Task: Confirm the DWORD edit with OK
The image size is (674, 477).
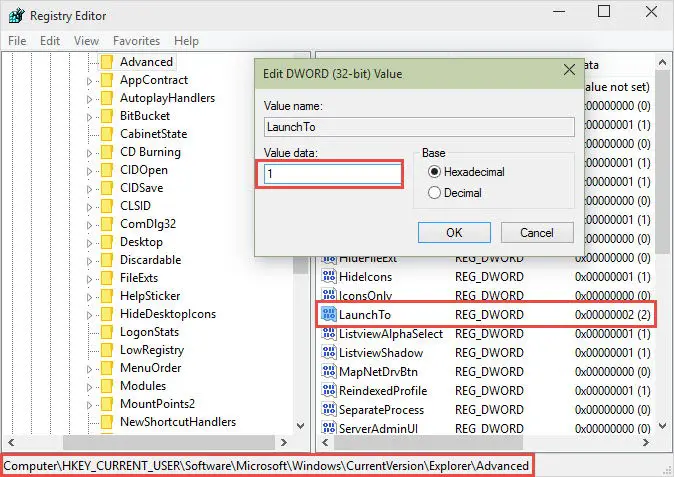Action: pyautogui.click(x=454, y=232)
